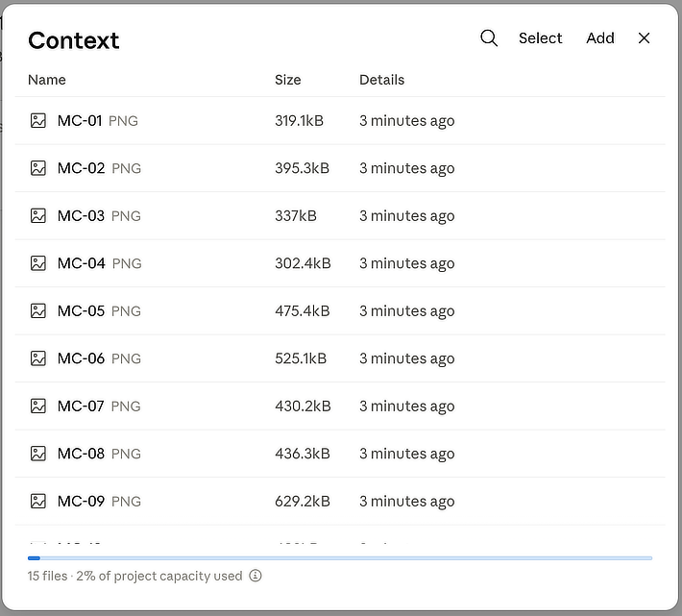This screenshot has height=616, width=682.
Task: Click the Add button
Action: 600,38
